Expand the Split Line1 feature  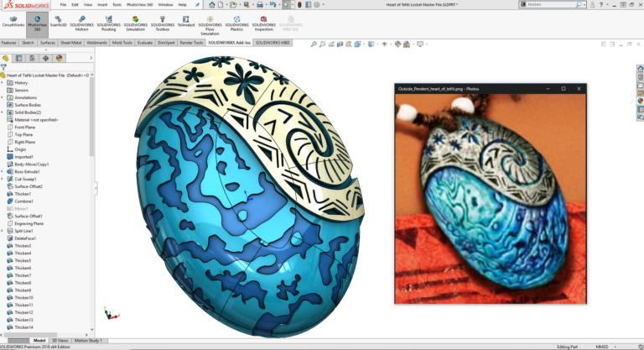(3, 231)
